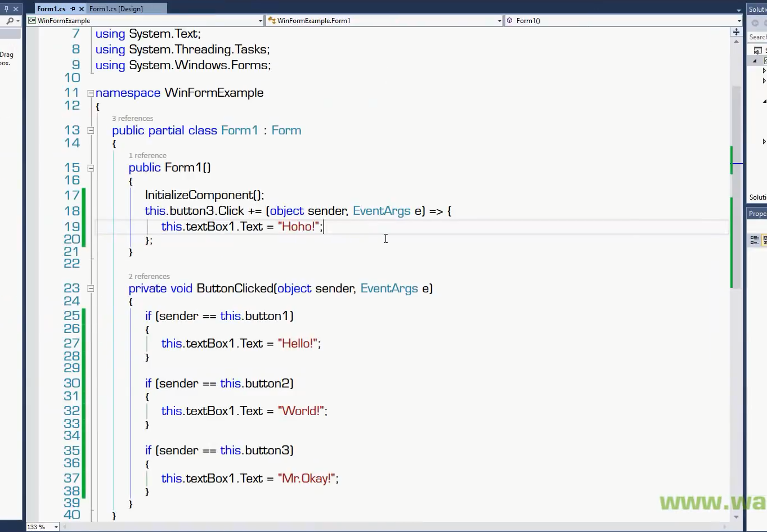Collapse the Form1 class block
The image size is (767, 532).
coord(91,130)
